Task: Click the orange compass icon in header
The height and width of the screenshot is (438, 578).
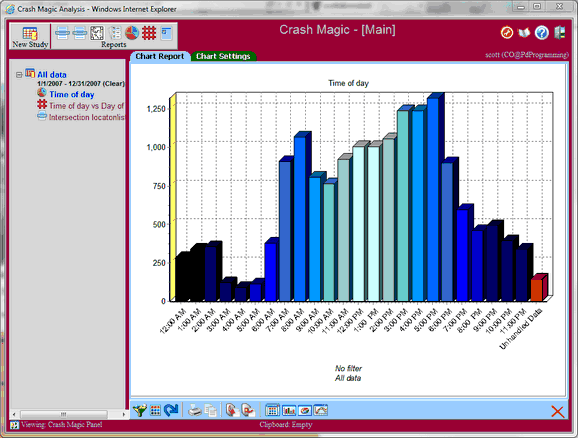Action: (507, 32)
